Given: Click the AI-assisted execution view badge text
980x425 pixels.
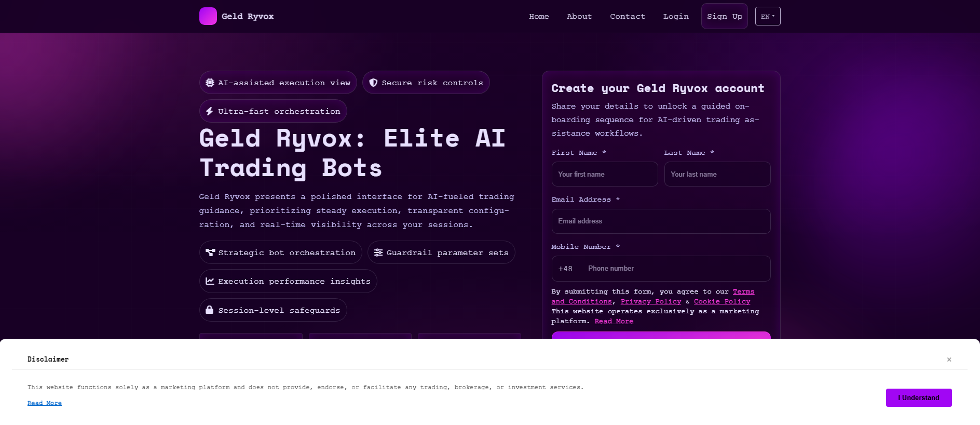Looking at the screenshot, I should (x=284, y=83).
